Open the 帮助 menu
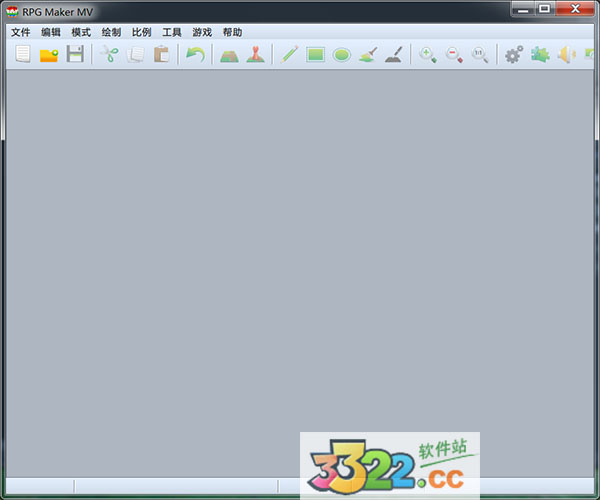This screenshot has width=600, height=500. (232, 33)
